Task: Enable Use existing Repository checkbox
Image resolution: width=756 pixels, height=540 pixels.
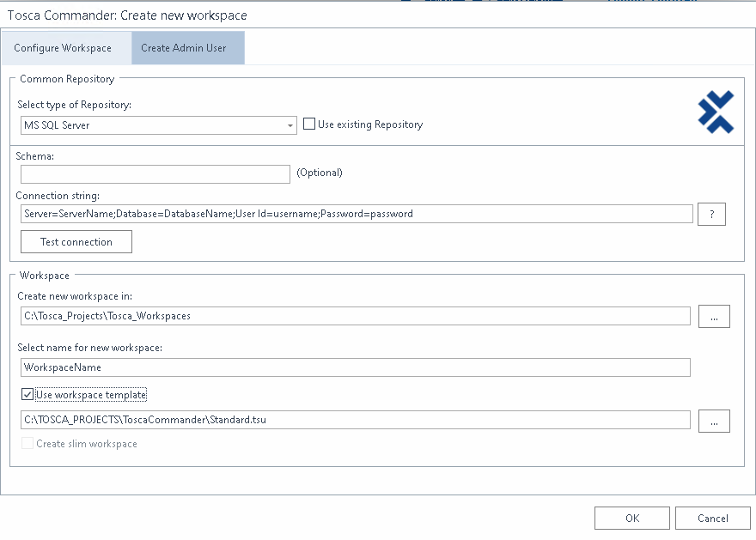Action: coord(310,124)
